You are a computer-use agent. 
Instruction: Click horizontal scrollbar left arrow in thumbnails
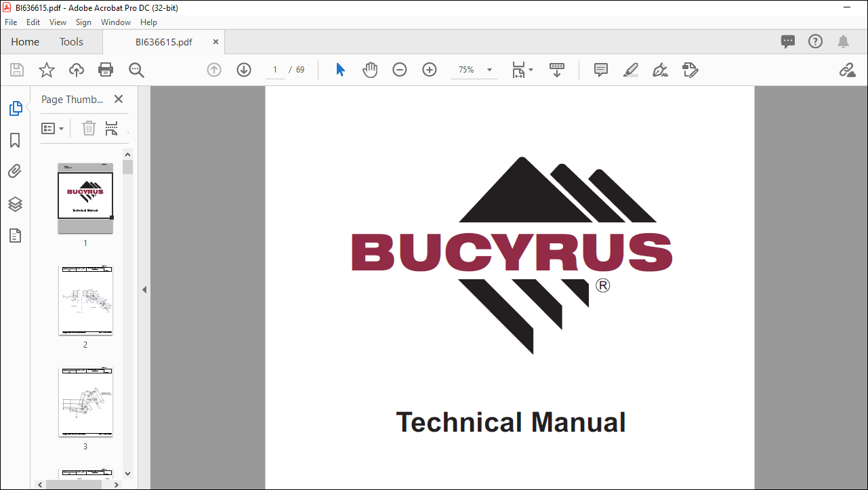tap(41, 485)
